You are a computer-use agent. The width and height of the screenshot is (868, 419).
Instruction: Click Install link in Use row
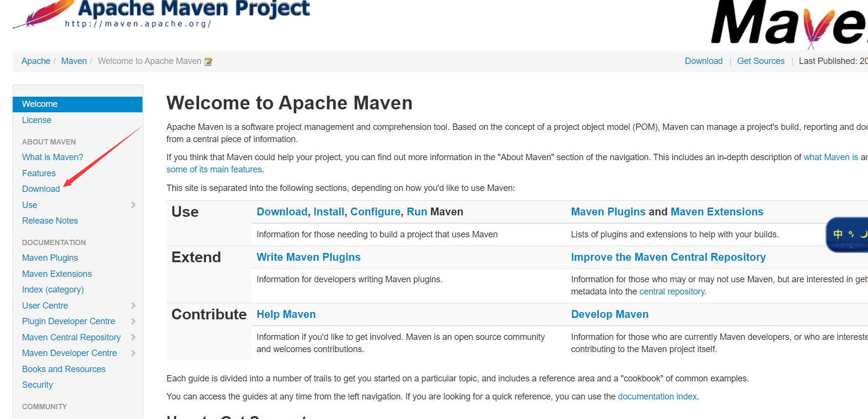(329, 212)
